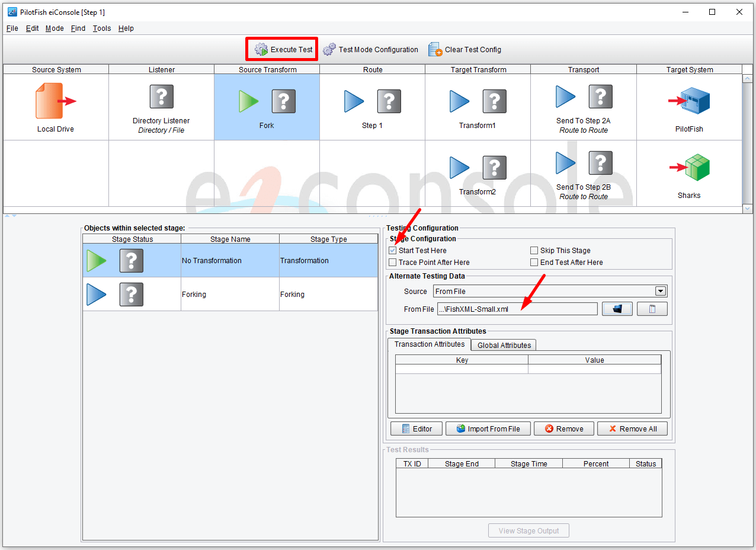Click Clear Test Config
The width and height of the screenshot is (756, 550).
coord(465,50)
